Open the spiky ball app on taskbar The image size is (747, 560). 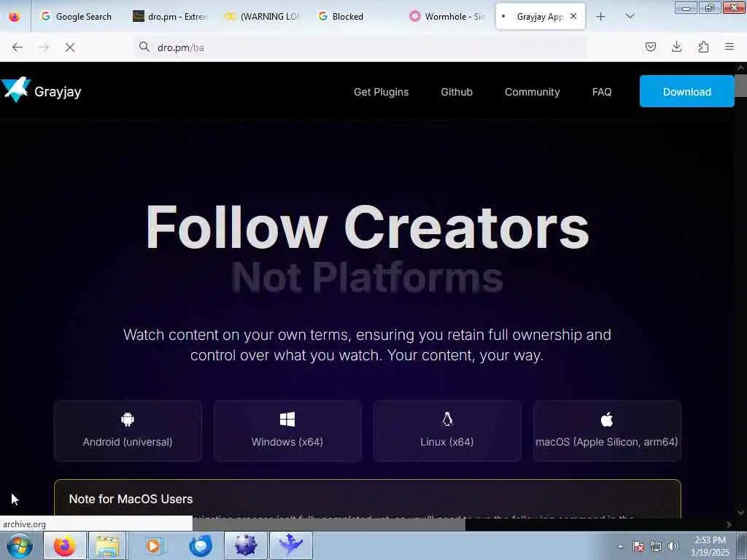pyautogui.click(x=245, y=545)
